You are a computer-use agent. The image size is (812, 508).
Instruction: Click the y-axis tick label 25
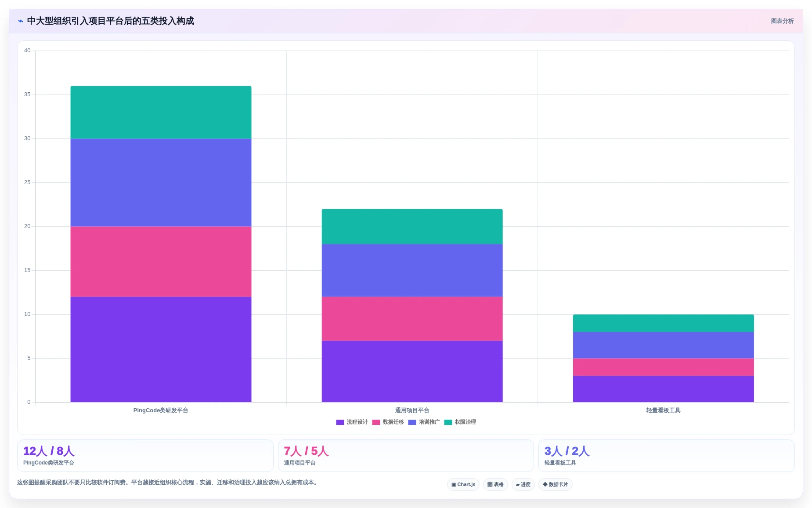click(x=27, y=182)
